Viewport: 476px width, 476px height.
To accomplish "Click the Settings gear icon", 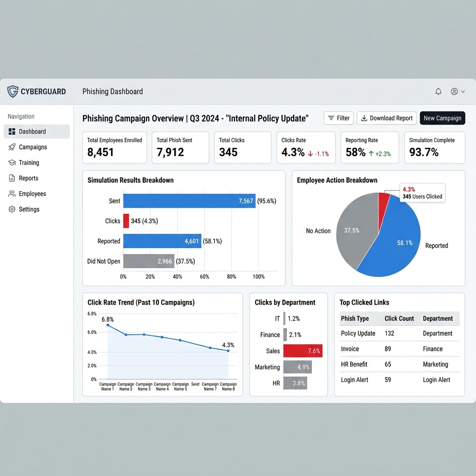I will click(12, 209).
